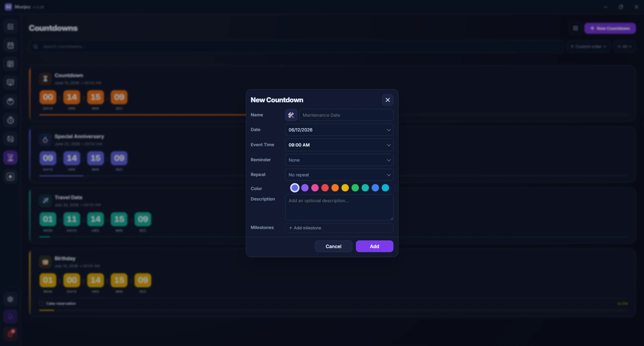644x346 pixels.
Task: Open the tools emoji icon picker
Action: point(291,115)
